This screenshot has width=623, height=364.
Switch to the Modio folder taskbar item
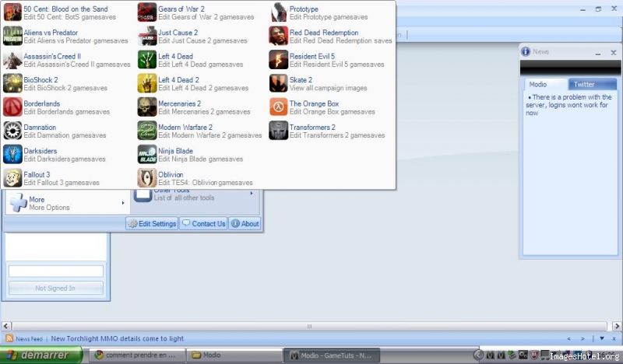coord(234,355)
